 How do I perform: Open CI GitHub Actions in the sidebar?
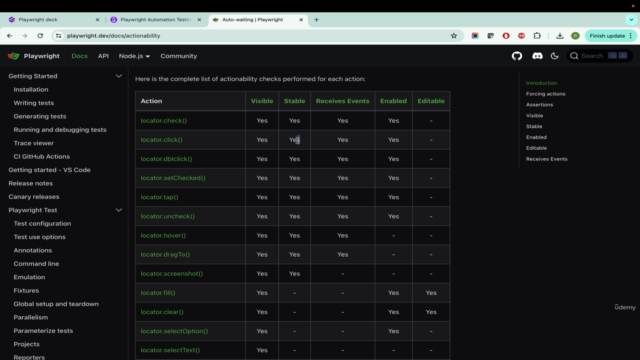[x=41, y=157]
